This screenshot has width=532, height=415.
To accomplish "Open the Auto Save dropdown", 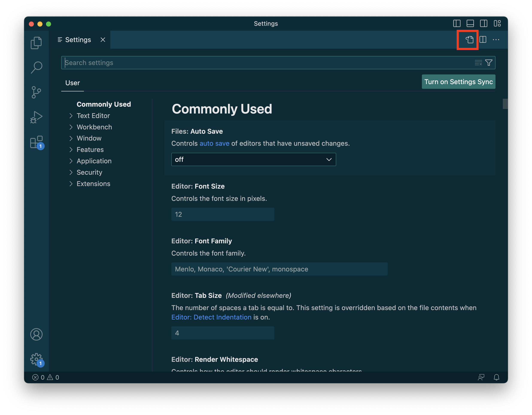I will point(253,159).
